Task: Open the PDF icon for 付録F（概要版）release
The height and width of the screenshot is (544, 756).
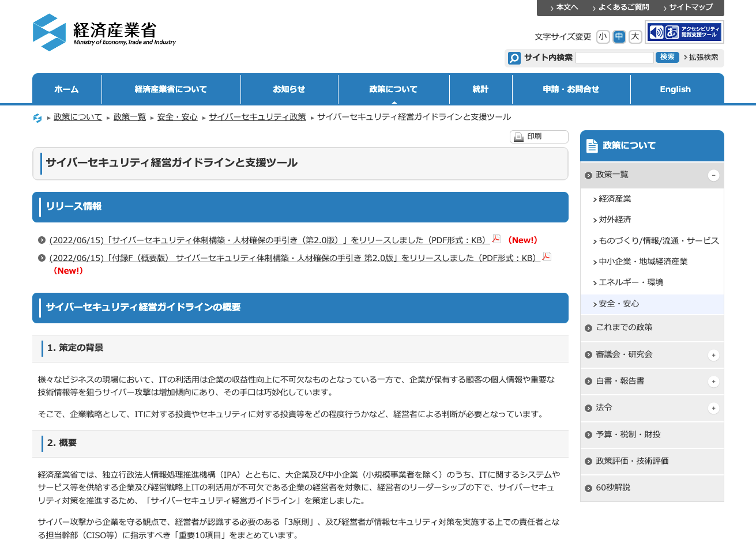Action: [546, 256]
